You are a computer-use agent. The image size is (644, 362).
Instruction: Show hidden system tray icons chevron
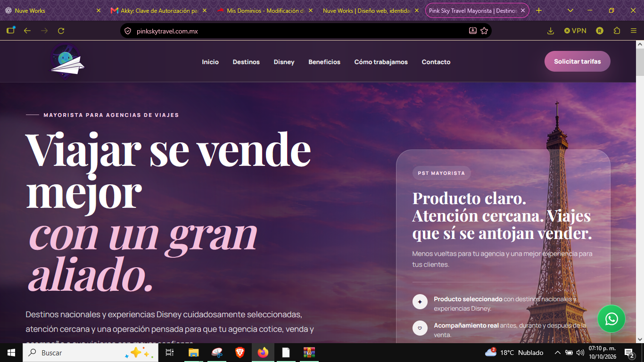coord(557,353)
